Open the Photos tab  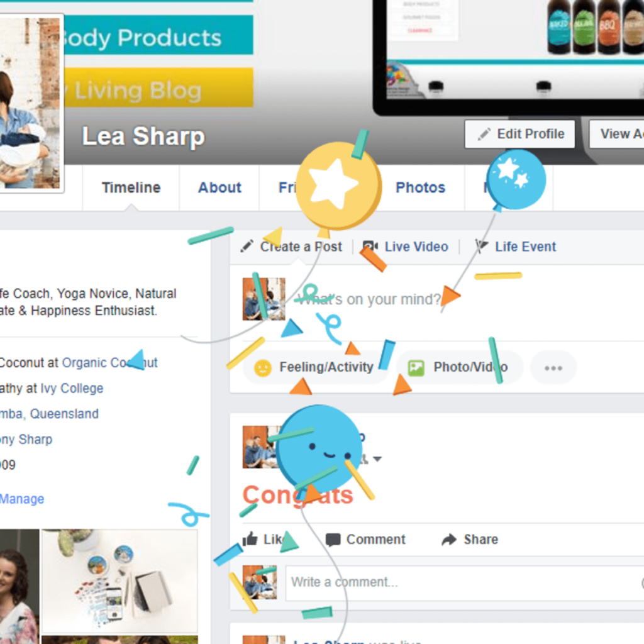point(420,187)
